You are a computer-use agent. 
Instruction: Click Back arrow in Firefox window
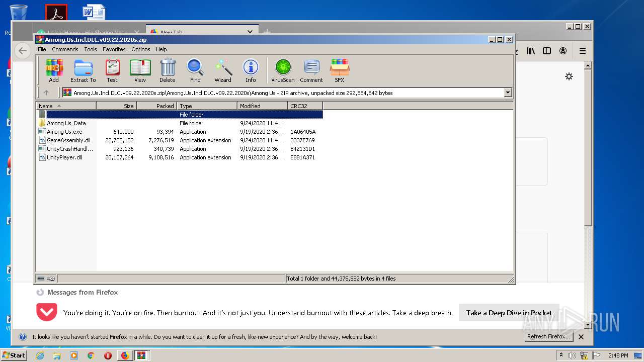tap(22, 51)
